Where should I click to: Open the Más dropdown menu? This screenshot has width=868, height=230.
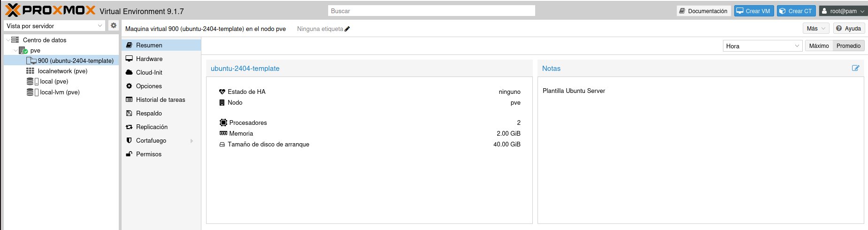click(816, 29)
